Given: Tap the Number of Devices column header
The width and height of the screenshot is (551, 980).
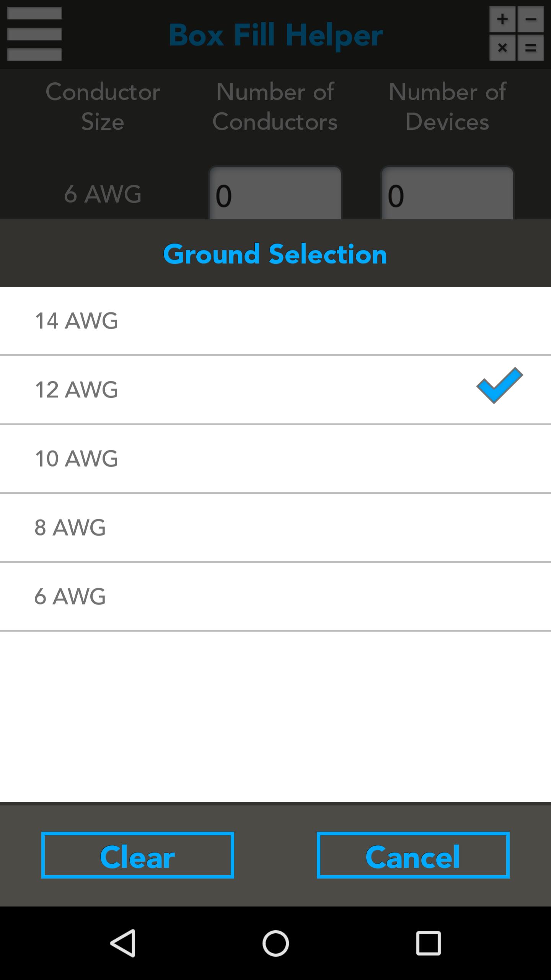Looking at the screenshot, I should [447, 107].
